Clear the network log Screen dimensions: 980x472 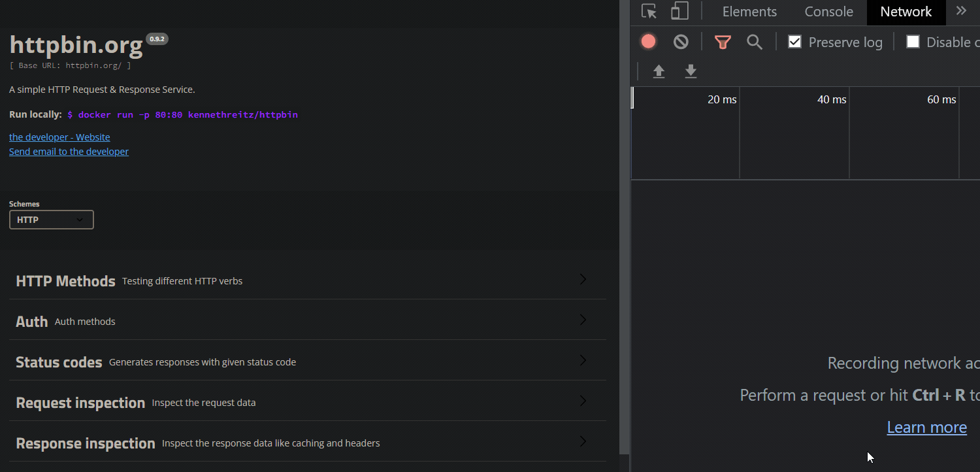click(x=681, y=42)
